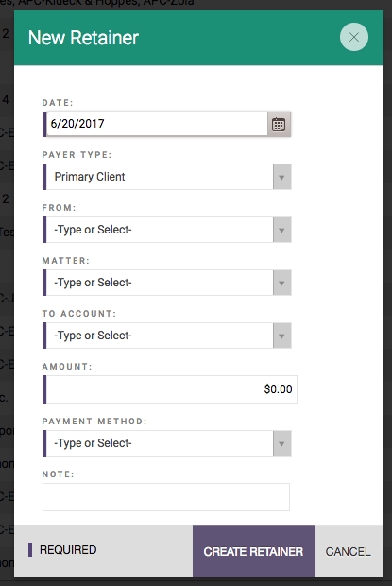Focus the Amount field showing $0.00

[x=171, y=389]
